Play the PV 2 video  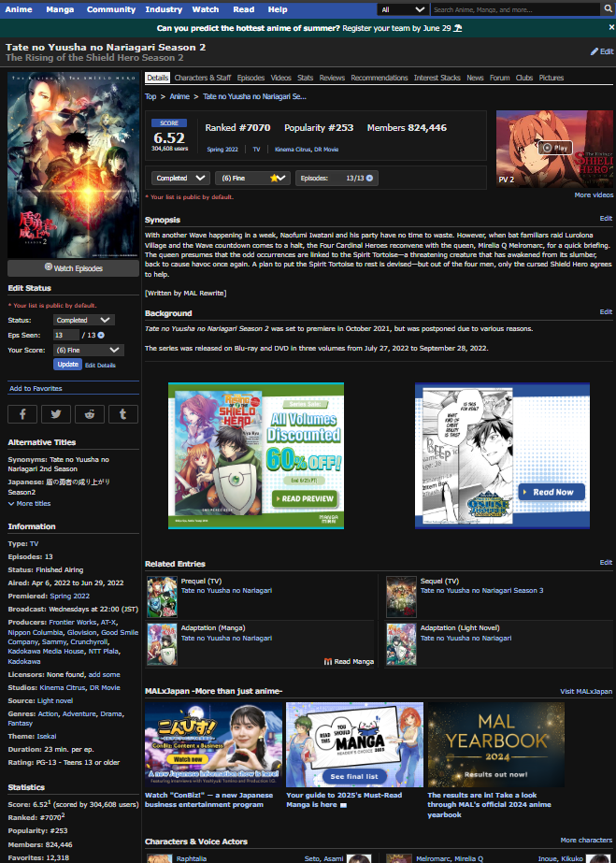point(555,147)
